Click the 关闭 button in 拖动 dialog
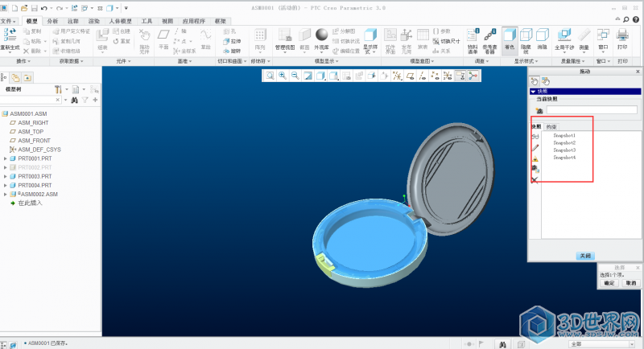 [x=585, y=256]
